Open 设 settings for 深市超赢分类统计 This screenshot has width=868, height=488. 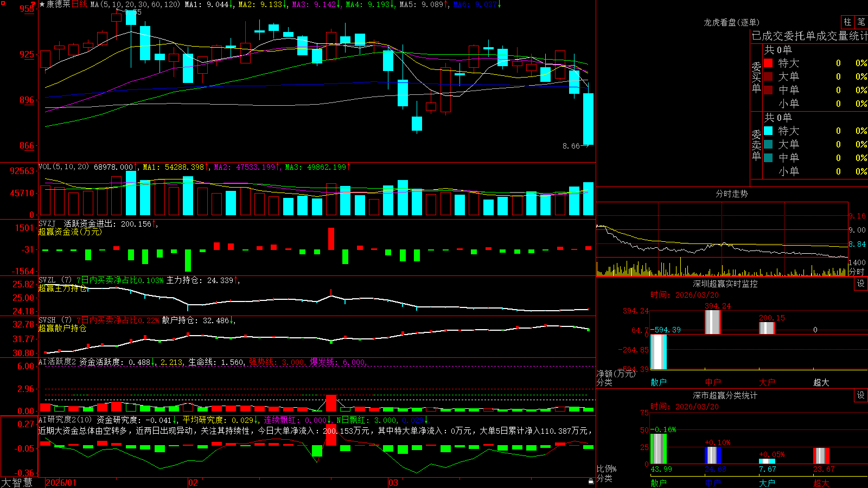(x=861, y=395)
